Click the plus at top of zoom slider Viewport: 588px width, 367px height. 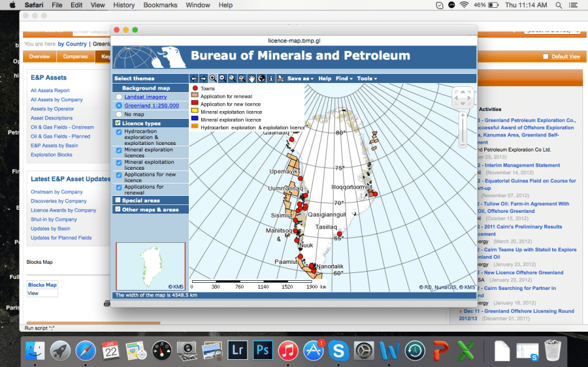point(463,116)
